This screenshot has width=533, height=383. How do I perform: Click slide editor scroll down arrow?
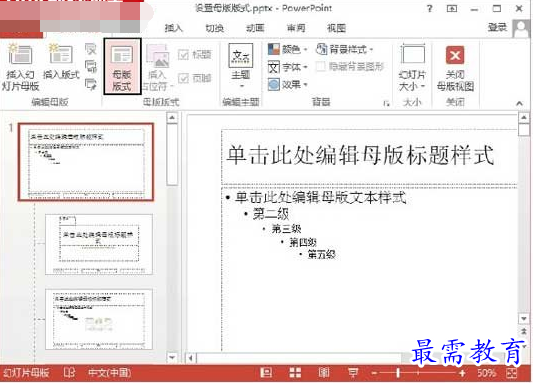pos(524,319)
